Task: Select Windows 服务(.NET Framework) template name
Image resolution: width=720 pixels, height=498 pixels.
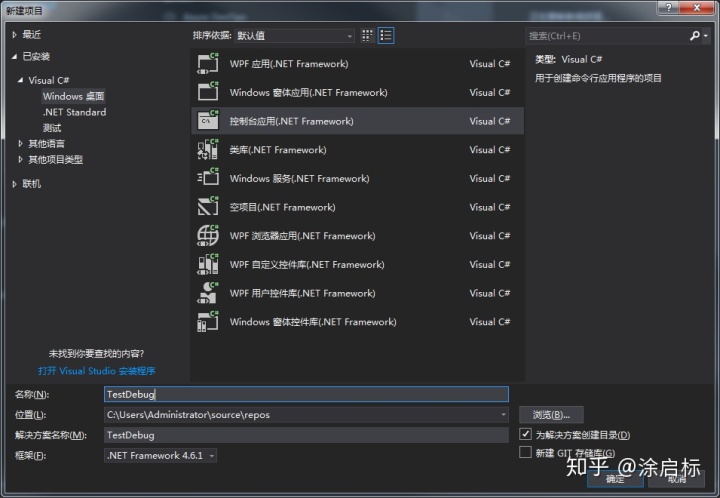Action: tap(299, 178)
